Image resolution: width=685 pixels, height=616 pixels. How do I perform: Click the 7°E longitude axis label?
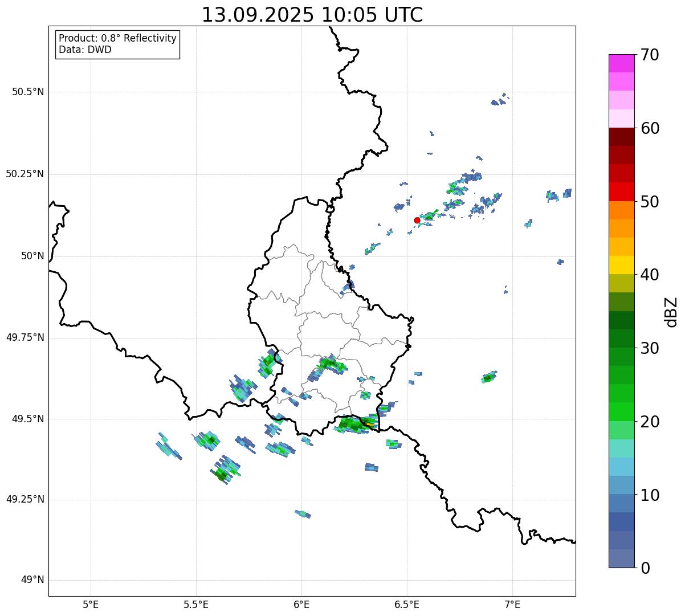(512, 604)
